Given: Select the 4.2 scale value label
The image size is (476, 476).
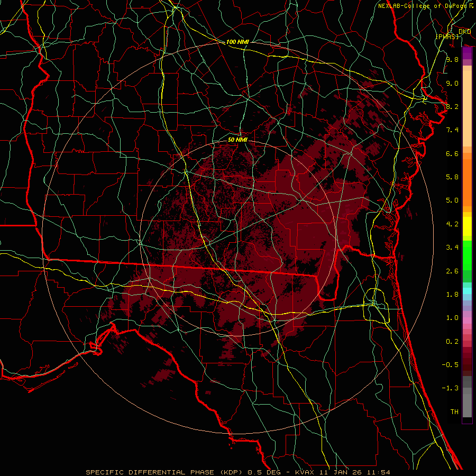Looking at the screenshot, I should pyautogui.click(x=452, y=224).
